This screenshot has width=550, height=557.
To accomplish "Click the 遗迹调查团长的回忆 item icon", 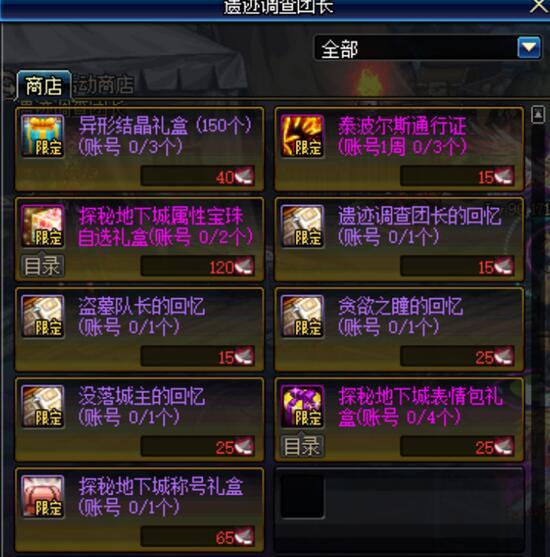I will coord(302,226).
